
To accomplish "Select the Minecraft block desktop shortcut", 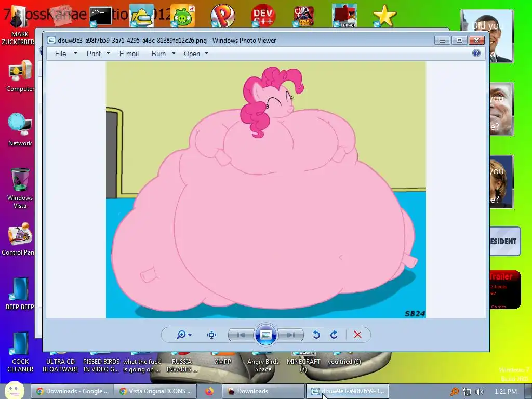I will pyautogui.click(x=344, y=16).
